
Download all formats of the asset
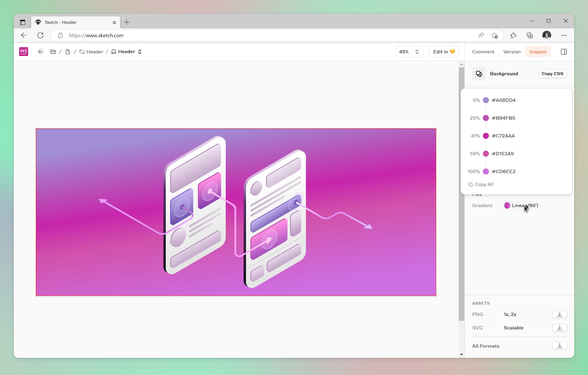click(559, 346)
